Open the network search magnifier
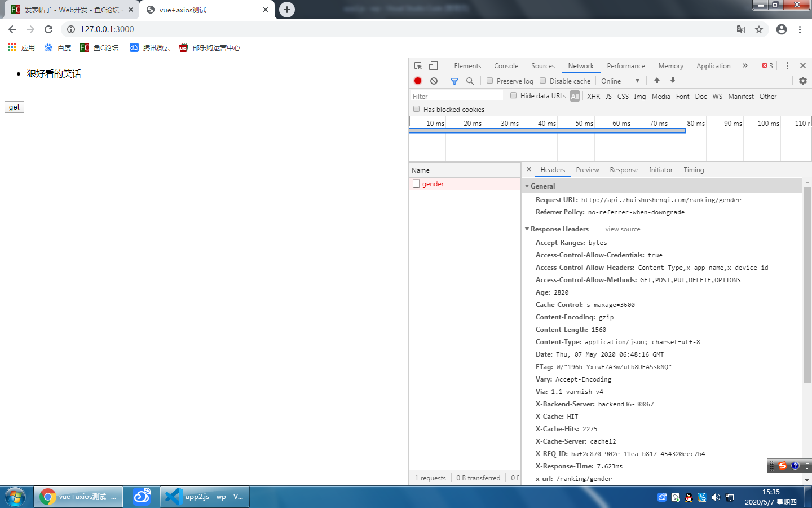 tap(470, 81)
